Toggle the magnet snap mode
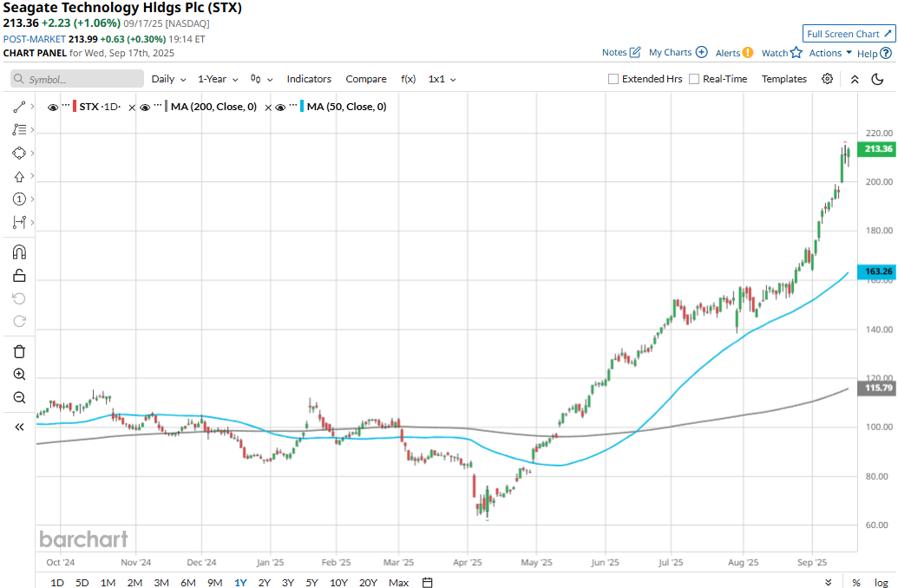Viewport: 898px width, 588px height. pyautogui.click(x=19, y=252)
